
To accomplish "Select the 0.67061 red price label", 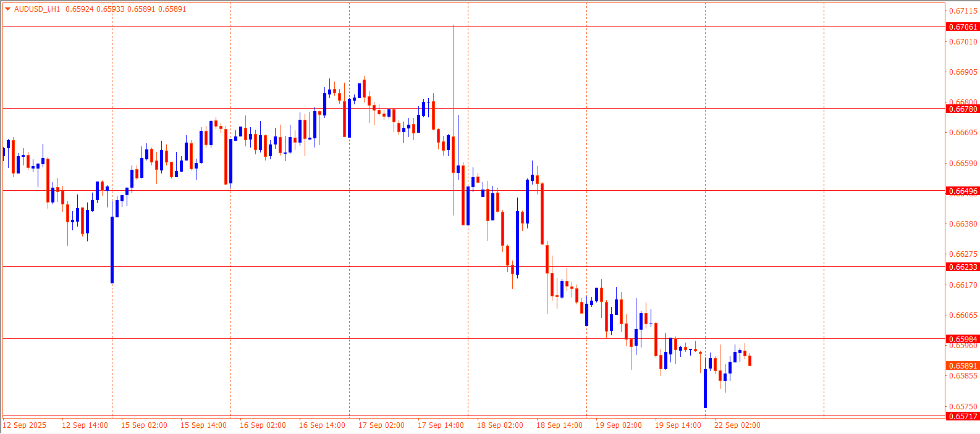I will 963,27.
